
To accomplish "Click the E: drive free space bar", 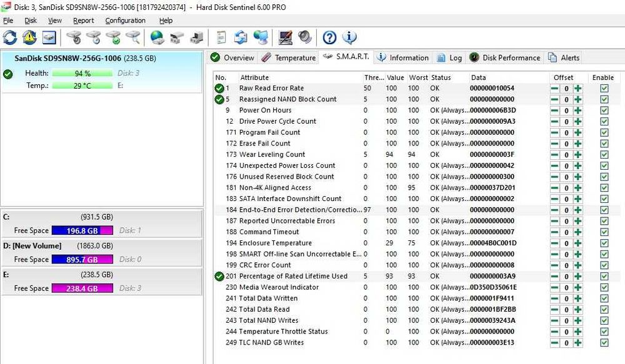I will 82,288.
